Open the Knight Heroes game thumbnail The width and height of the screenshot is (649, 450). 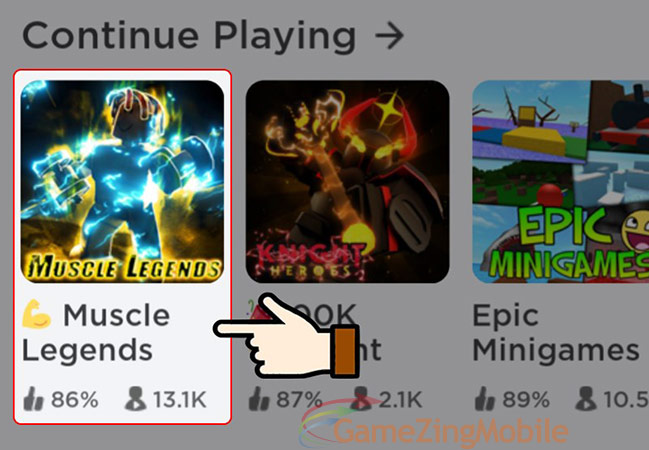[x=348, y=181]
